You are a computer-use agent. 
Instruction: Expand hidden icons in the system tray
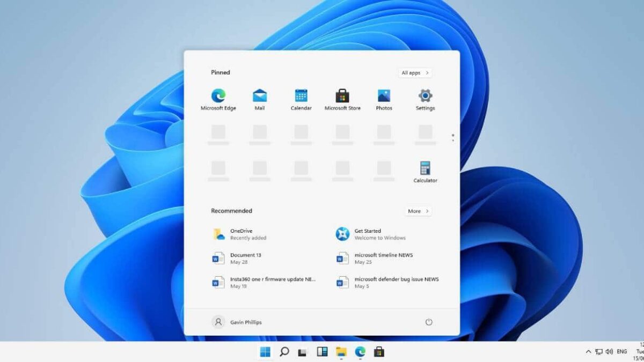pyautogui.click(x=589, y=352)
